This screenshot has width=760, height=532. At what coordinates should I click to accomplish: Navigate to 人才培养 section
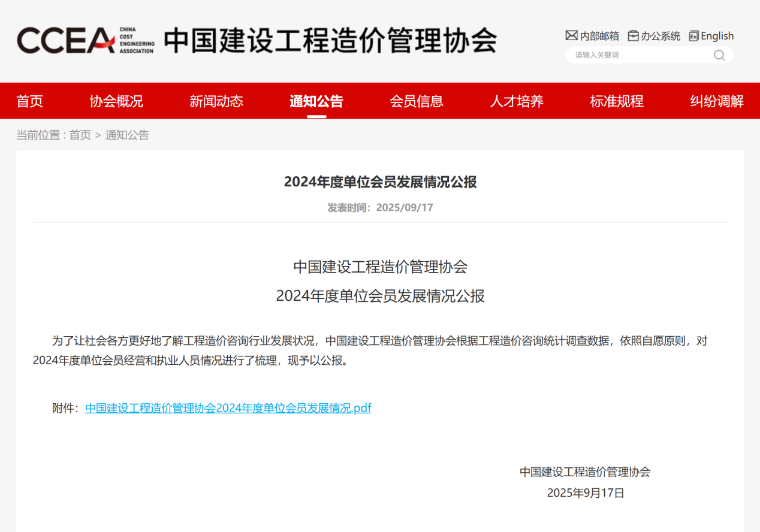[517, 101]
